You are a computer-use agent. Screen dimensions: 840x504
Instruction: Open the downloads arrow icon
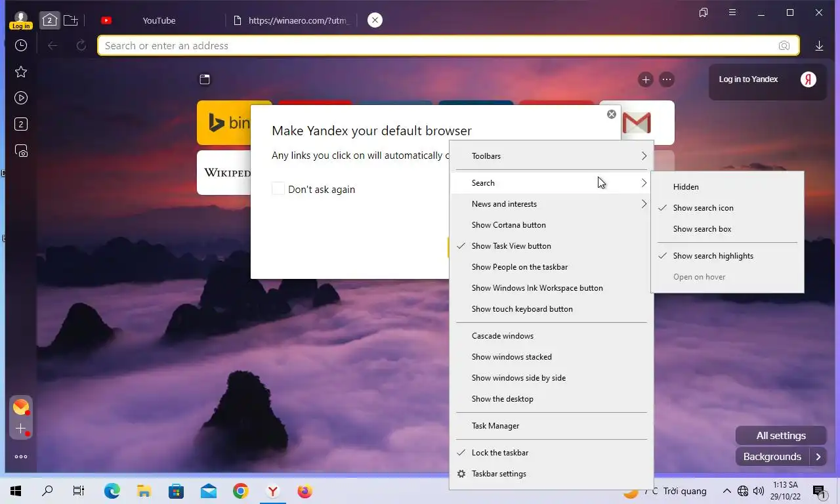tap(819, 45)
